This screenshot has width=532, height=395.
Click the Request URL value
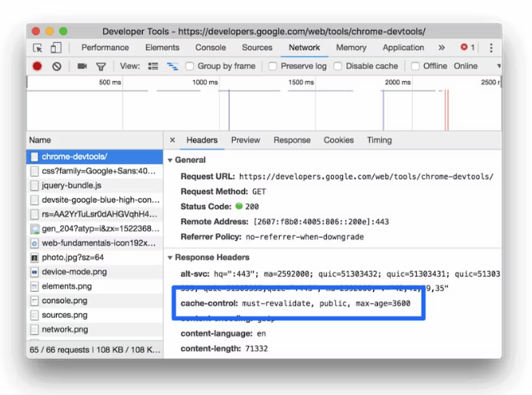click(366, 177)
